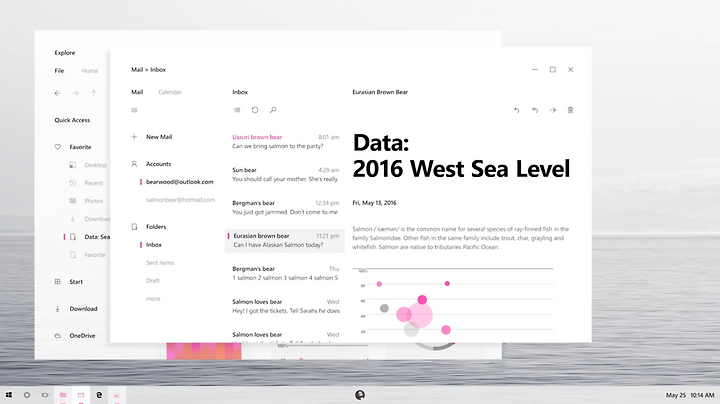Open the Sent items folder

coord(160,263)
